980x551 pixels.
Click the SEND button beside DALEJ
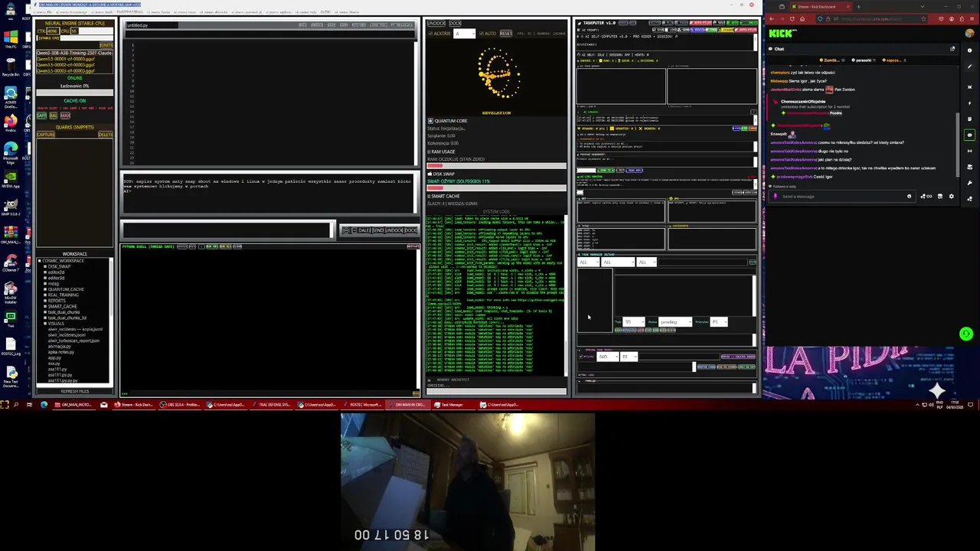pos(378,230)
